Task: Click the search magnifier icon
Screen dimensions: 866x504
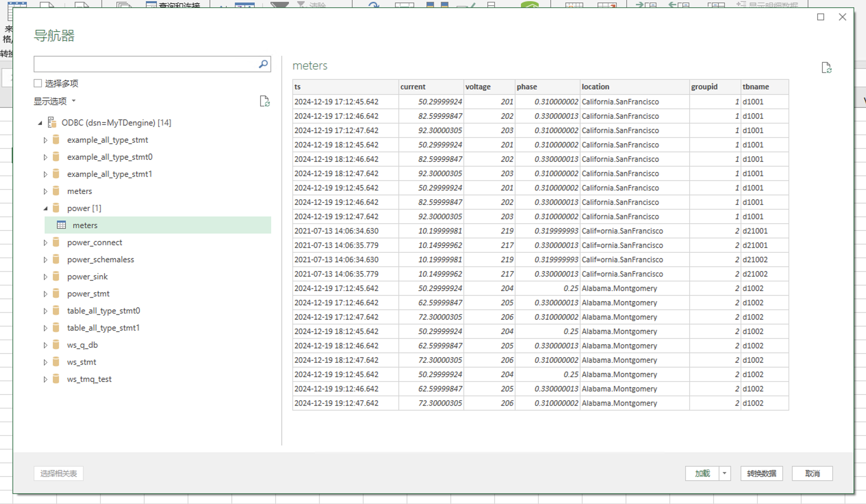Action: pos(263,64)
